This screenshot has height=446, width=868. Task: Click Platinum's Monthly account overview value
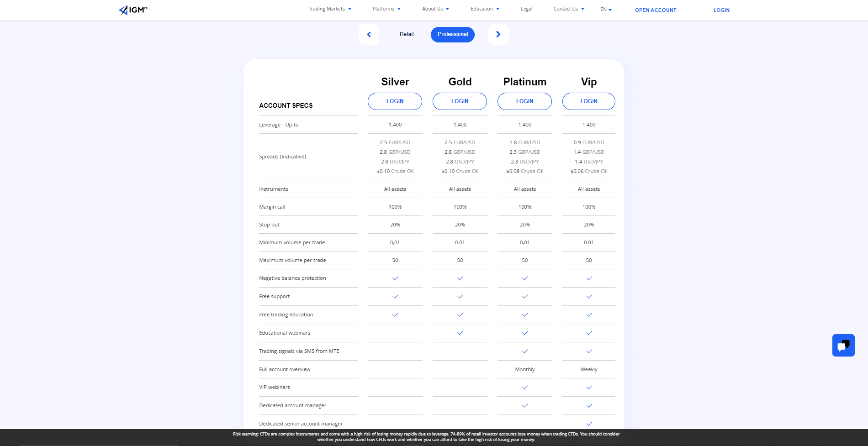(x=525, y=369)
